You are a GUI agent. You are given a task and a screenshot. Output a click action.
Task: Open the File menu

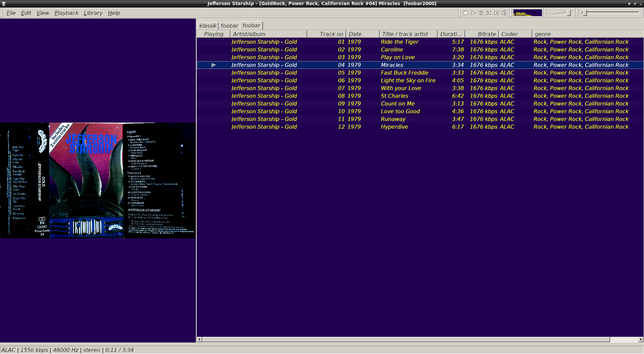coord(11,13)
